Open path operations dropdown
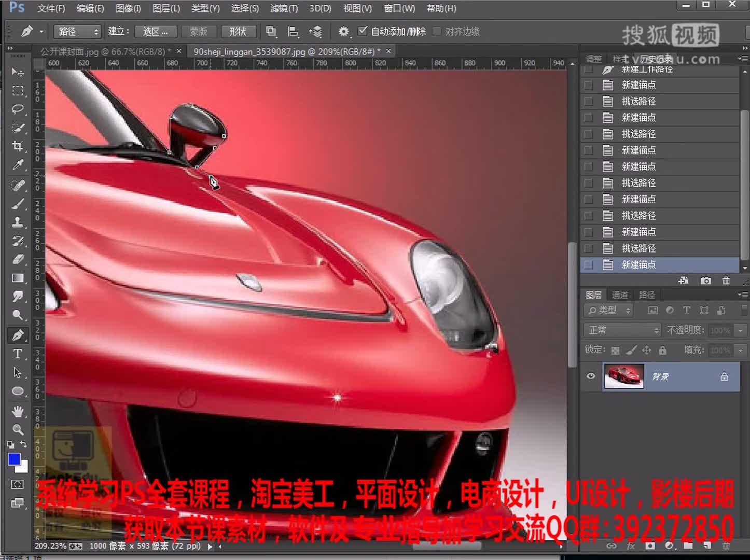The height and width of the screenshot is (560, 750). (x=271, y=32)
